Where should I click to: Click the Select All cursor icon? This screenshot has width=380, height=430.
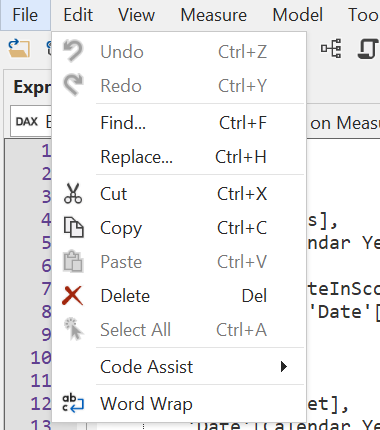point(74,329)
